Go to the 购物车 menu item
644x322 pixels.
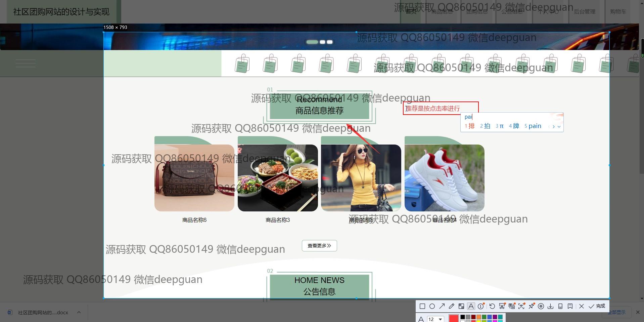618,12
